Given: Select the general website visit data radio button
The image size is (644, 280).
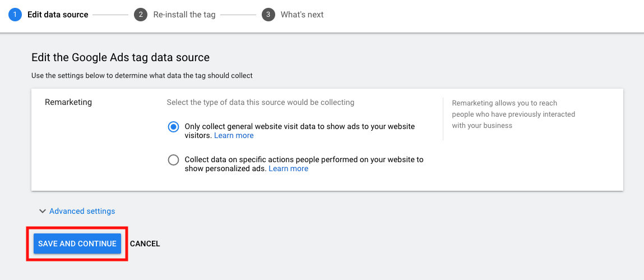Looking at the screenshot, I should click(x=174, y=127).
